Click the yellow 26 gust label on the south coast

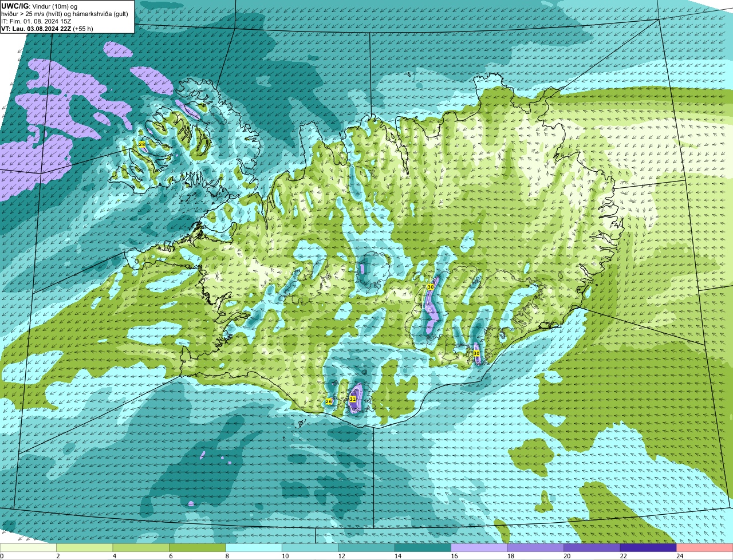pos(329,402)
